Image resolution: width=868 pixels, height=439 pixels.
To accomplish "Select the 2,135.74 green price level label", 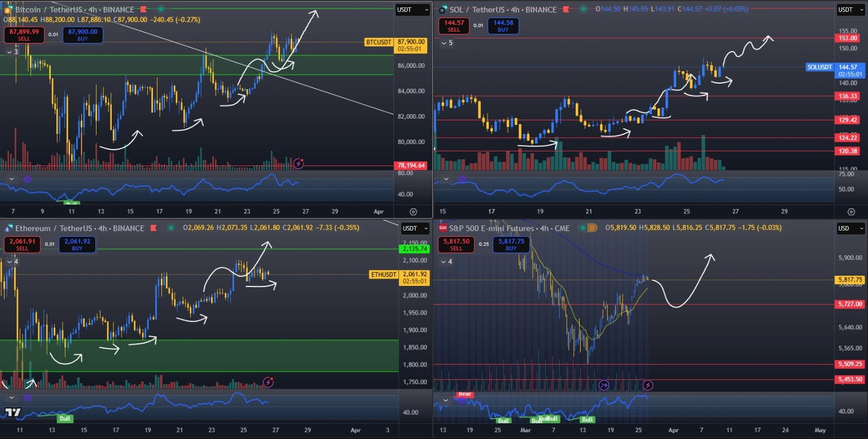I will (x=414, y=249).
